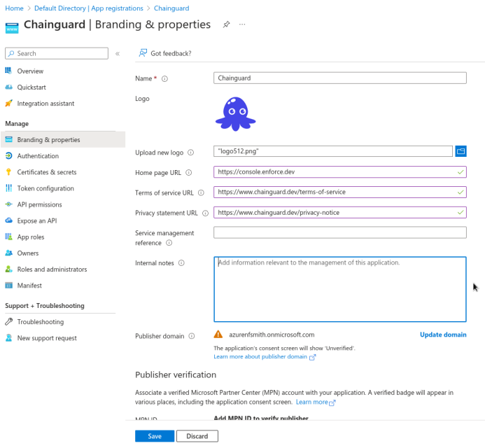The image size is (485, 448).
Task: Click the App roles grid icon
Action: tap(8, 237)
